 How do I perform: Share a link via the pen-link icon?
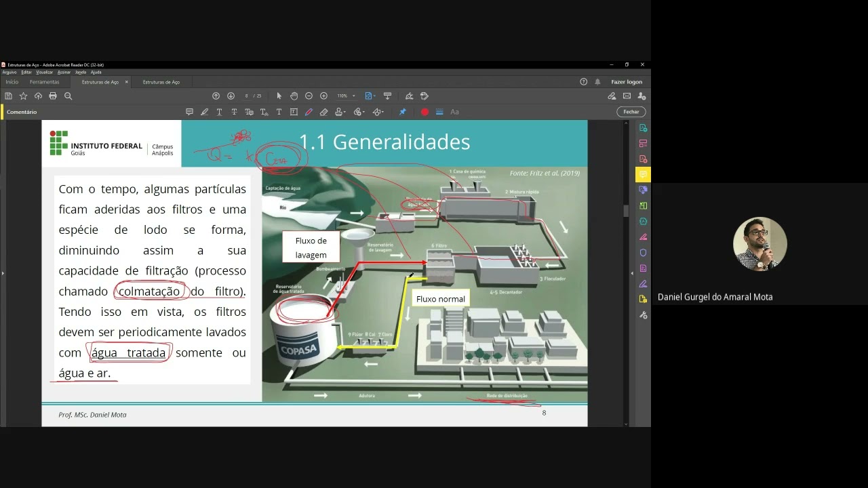612,96
